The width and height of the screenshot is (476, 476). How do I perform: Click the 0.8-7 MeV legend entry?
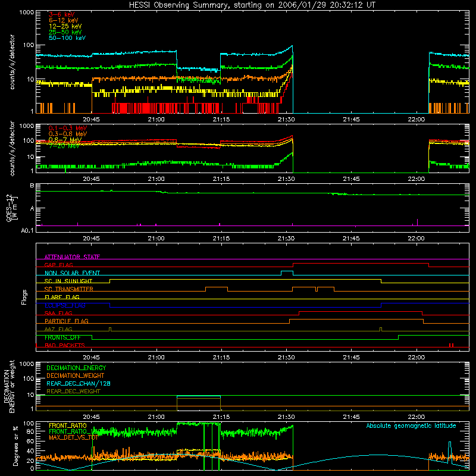65,140
